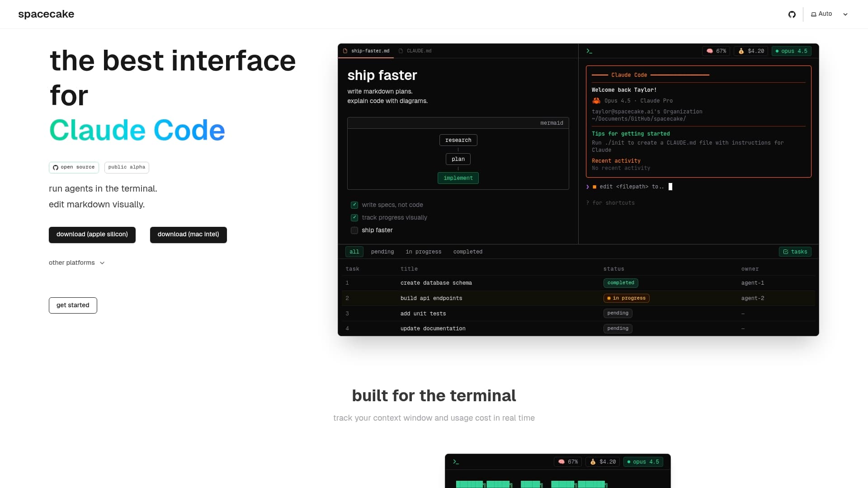Click the GitHub icon in the top navigation
The height and width of the screenshot is (488, 868).
(x=792, y=14)
